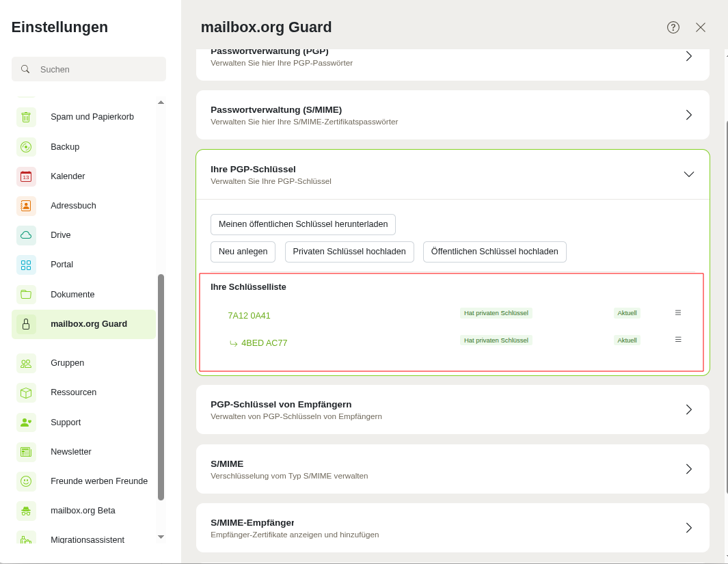Open Backup settings page

pyautogui.click(x=83, y=147)
